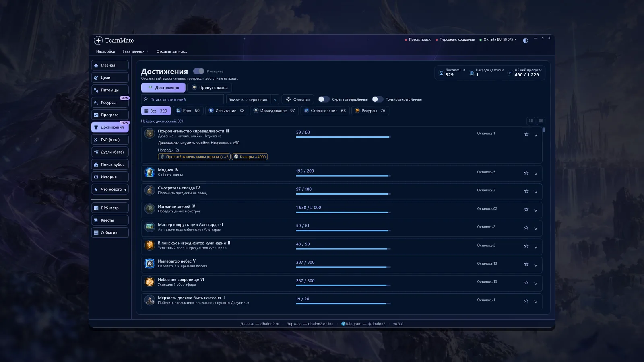
Task: Open the Ближе к завершению sort dropdown
Action: pos(252,99)
